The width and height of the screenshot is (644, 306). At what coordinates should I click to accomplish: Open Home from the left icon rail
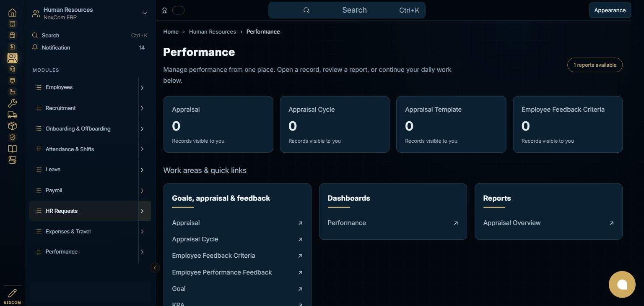tap(12, 13)
